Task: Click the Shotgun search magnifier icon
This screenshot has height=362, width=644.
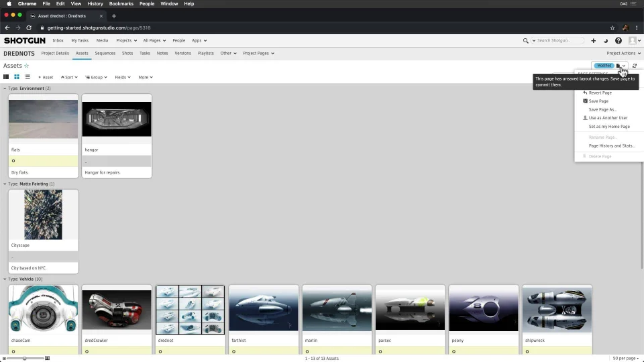Action: point(526,41)
